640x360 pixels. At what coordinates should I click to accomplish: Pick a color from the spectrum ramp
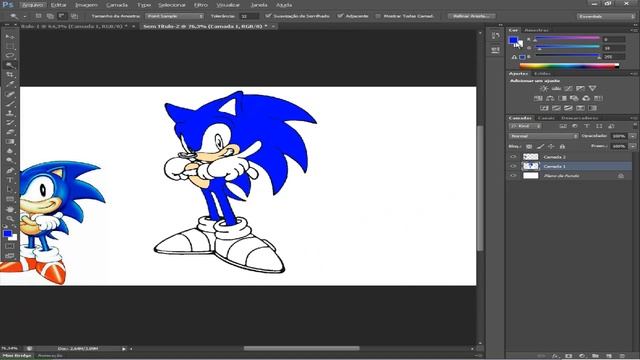point(569,65)
